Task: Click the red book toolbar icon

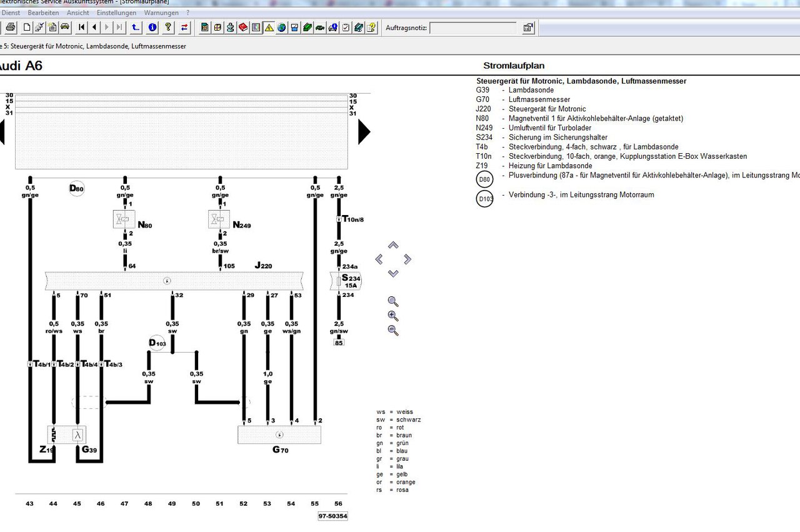Action: pyautogui.click(x=243, y=28)
